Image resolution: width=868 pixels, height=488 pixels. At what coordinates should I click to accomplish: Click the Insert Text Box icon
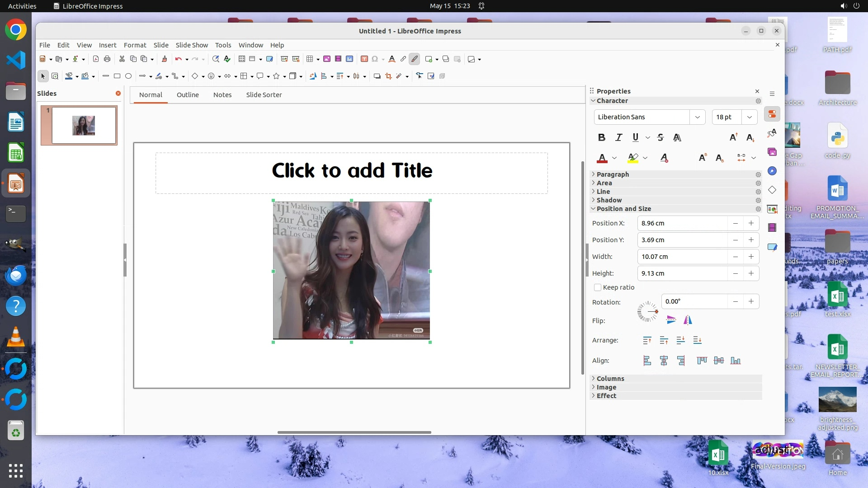364,59
